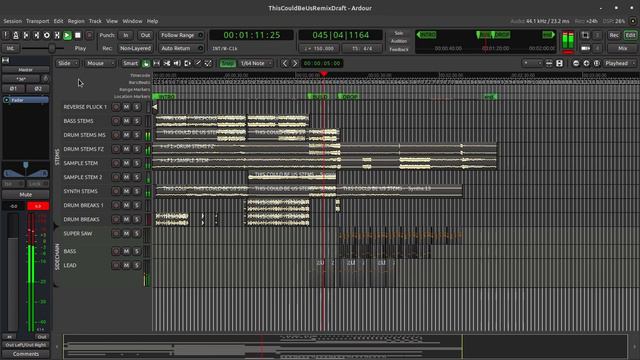Click the Follow Range button
The image size is (640, 360).
point(181,36)
